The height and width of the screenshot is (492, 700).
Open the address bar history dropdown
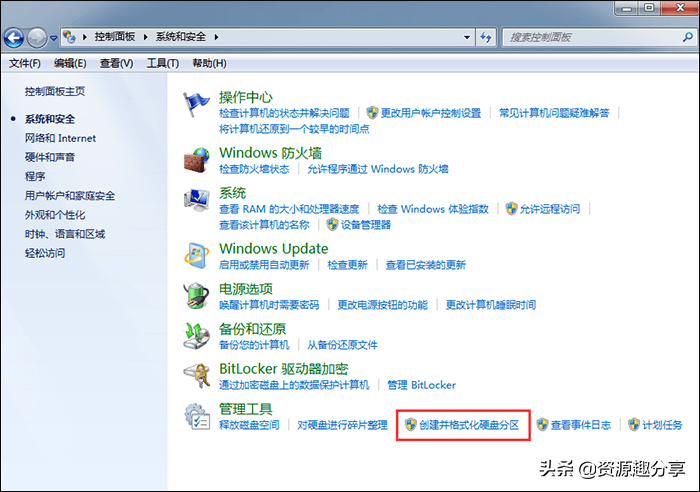[467, 38]
